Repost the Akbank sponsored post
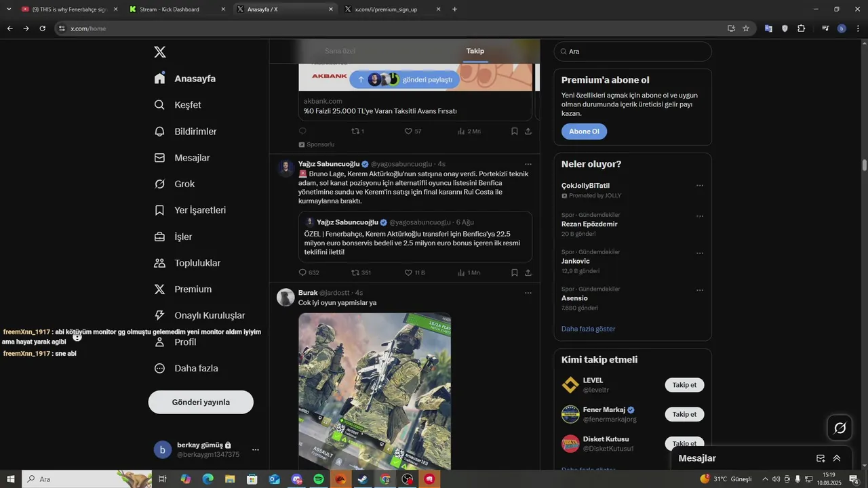This screenshot has width=868, height=488. click(x=357, y=131)
